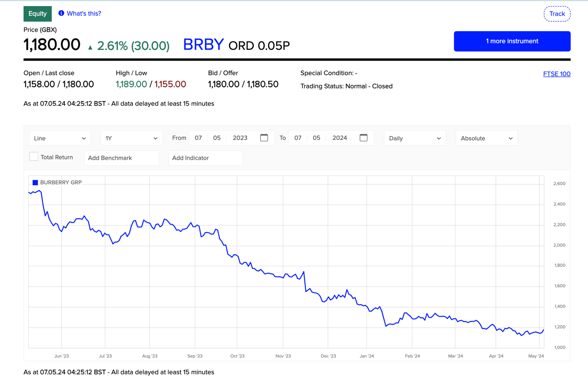Select the From year field 2023

click(240, 138)
